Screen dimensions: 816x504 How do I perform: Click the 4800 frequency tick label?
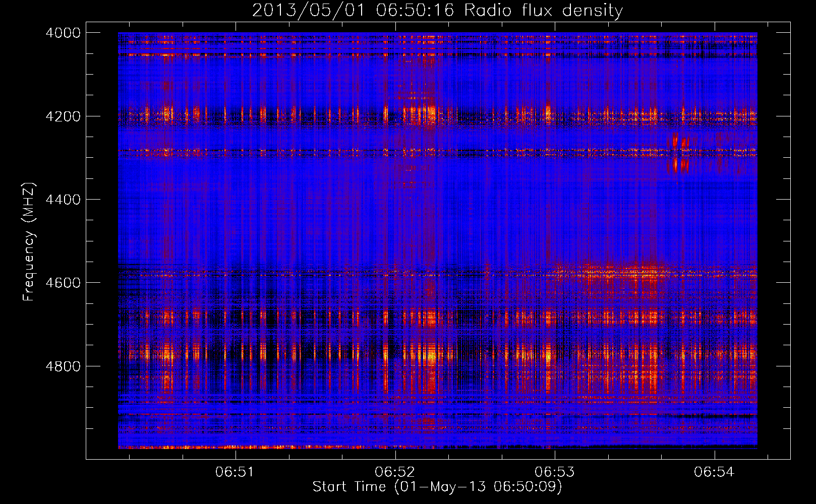tap(63, 366)
